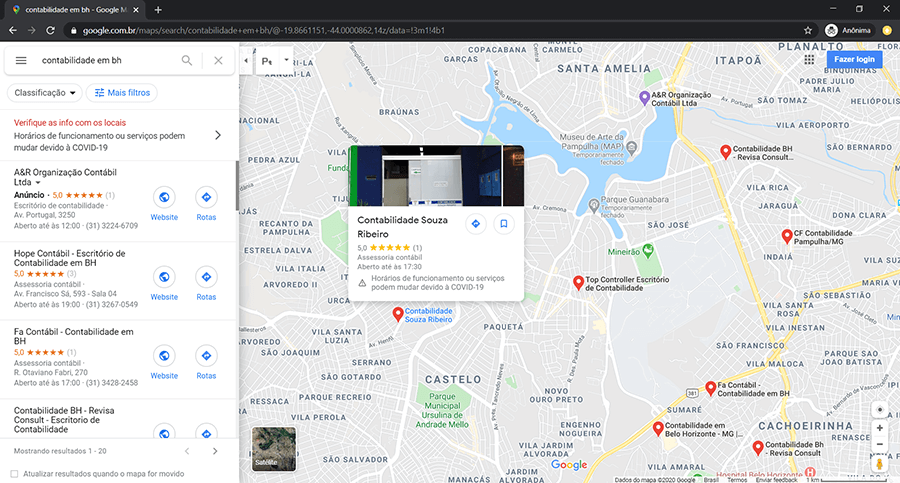Open the language keyboard dropdown arrow

click(x=286, y=60)
